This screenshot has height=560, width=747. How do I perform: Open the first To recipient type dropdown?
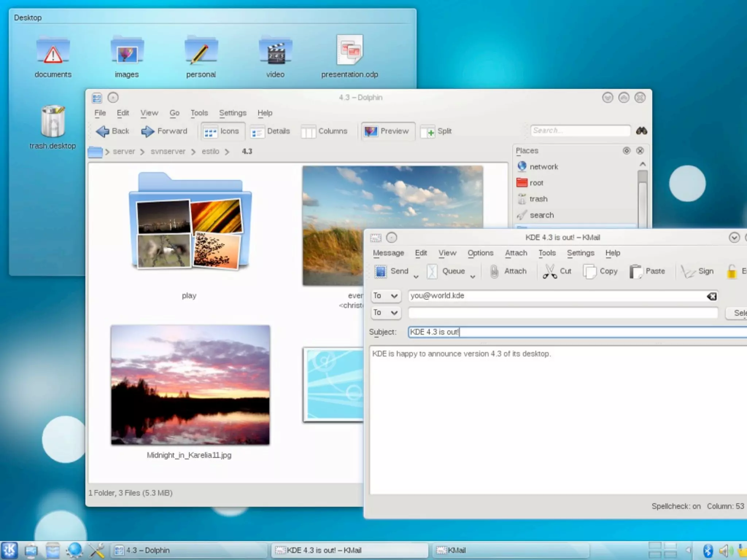(x=386, y=296)
